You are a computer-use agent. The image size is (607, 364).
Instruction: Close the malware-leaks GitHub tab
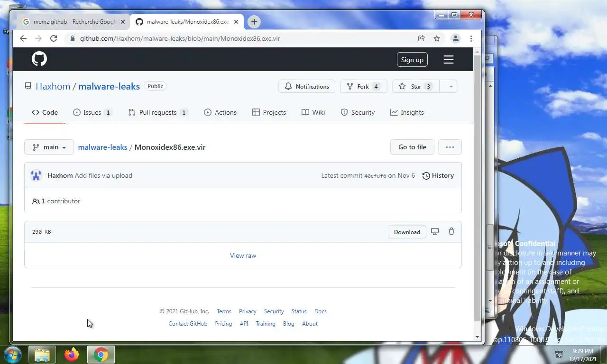point(236,22)
